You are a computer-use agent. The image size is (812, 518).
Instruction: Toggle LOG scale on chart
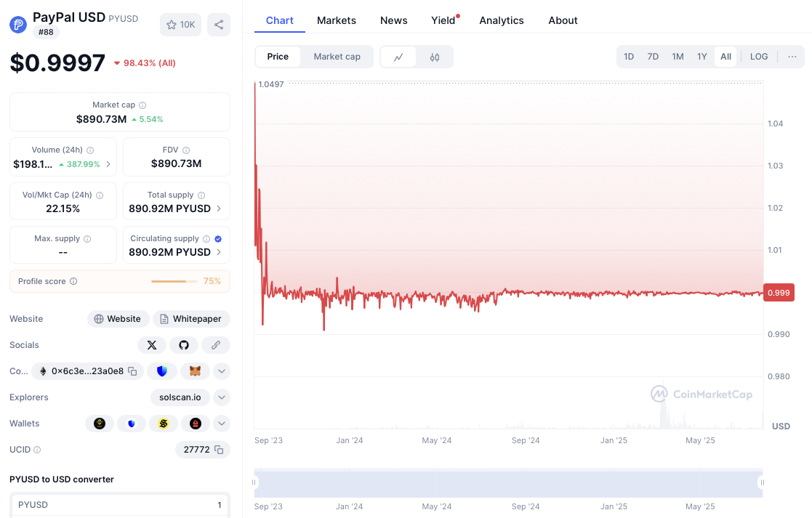tap(759, 57)
